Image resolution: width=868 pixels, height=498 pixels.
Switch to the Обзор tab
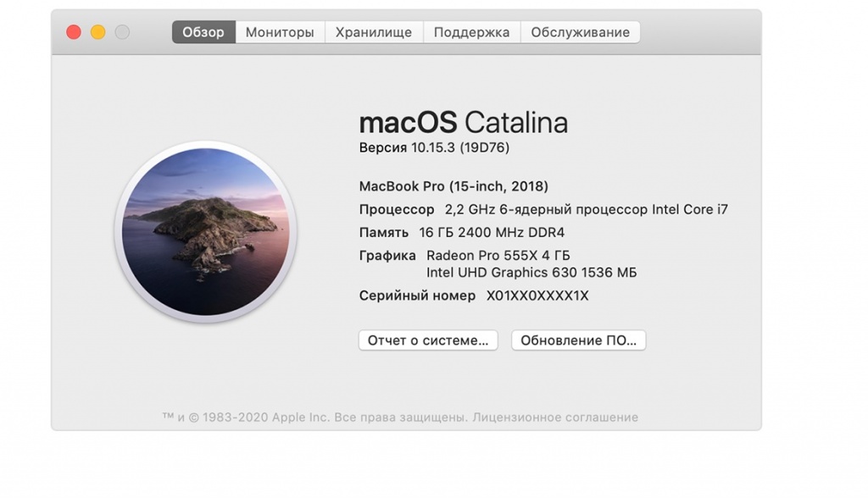(203, 32)
